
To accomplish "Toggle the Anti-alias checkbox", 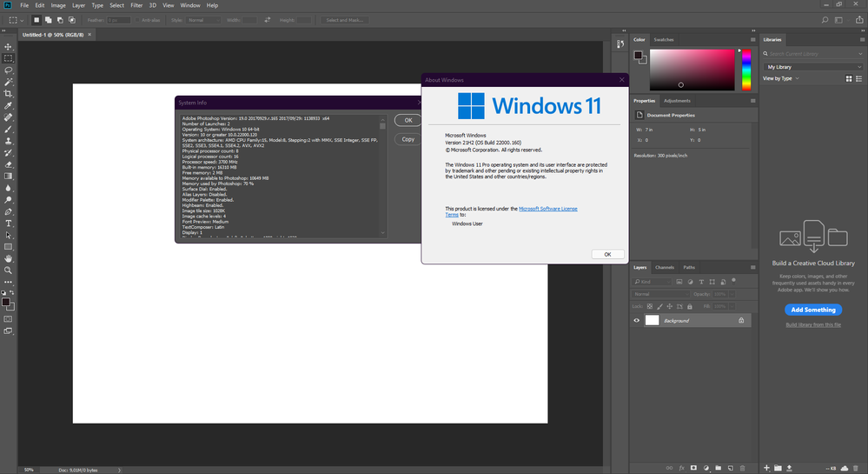I will (x=137, y=20).
